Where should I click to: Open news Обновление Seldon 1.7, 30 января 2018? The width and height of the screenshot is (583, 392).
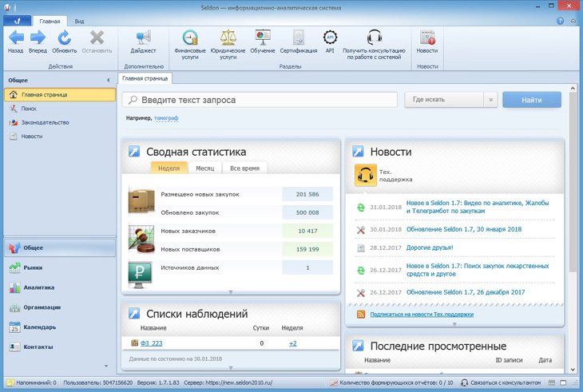(464, 229)
